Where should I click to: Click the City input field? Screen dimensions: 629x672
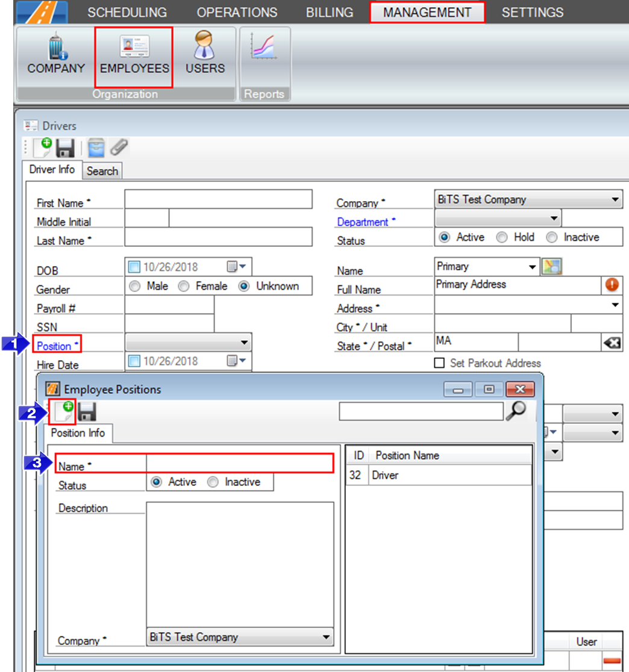tap(502, 323)
